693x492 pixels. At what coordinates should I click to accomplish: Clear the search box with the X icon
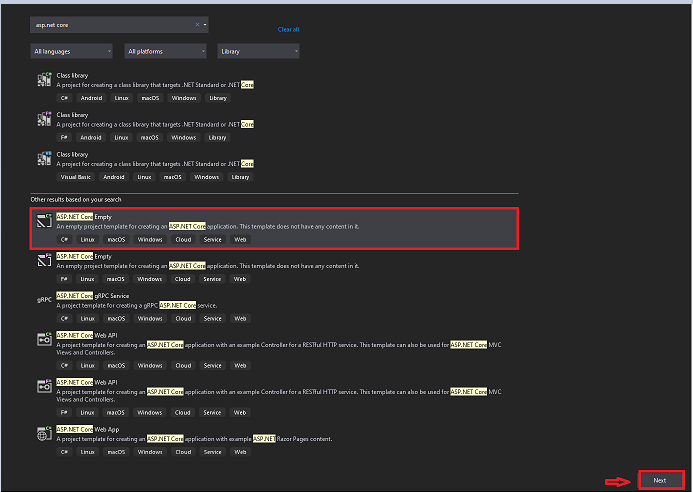pos(197,25)
